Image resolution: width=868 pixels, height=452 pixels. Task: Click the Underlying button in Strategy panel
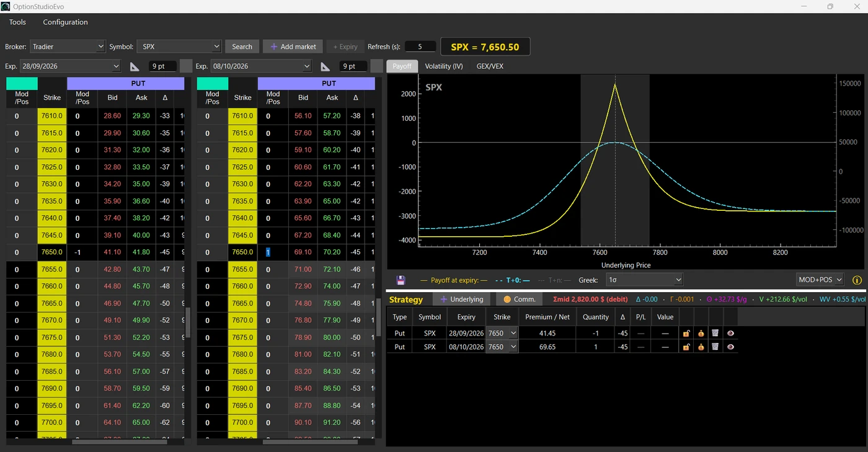click(x=461, y=299)
